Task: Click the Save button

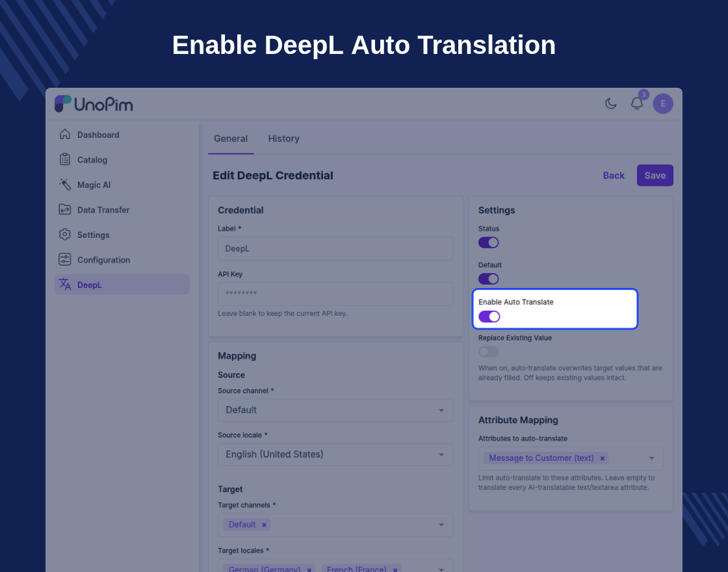Action: coord(655,175)
